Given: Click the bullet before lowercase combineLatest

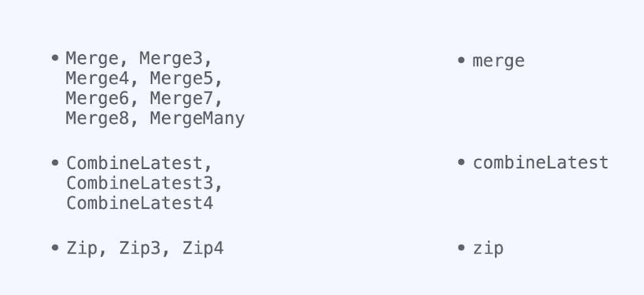Looking at the screenshot, I should coord(461,162).
